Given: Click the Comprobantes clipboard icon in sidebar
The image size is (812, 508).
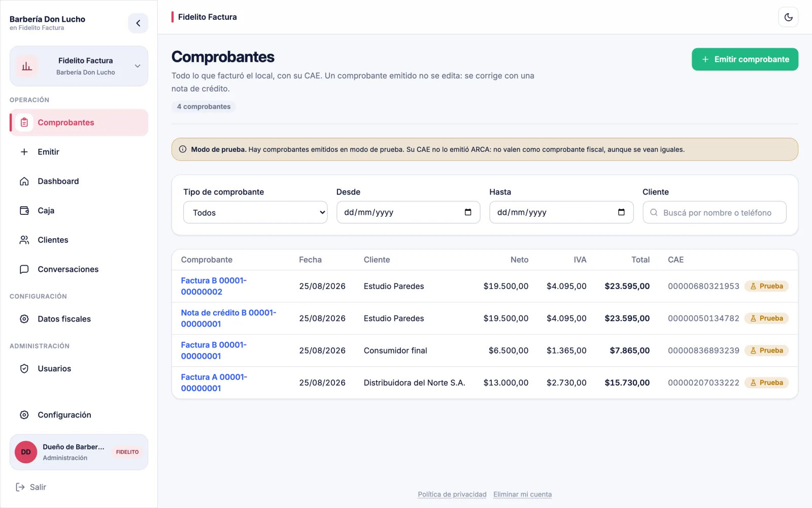Looking at the screenshot, I should [x=24, y=122].
